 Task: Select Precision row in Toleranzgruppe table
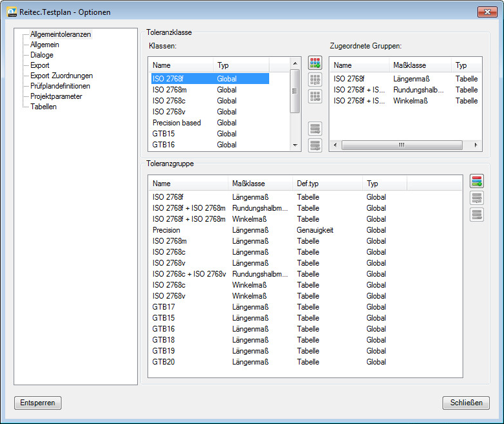pos(166,230)
